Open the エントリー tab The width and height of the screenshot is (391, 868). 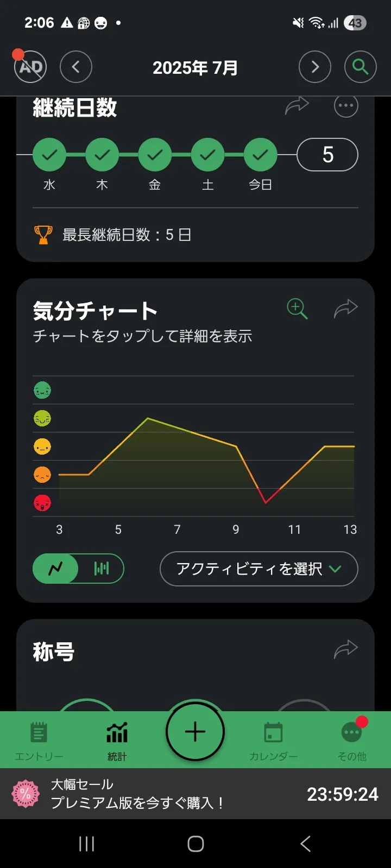point(39,741)
